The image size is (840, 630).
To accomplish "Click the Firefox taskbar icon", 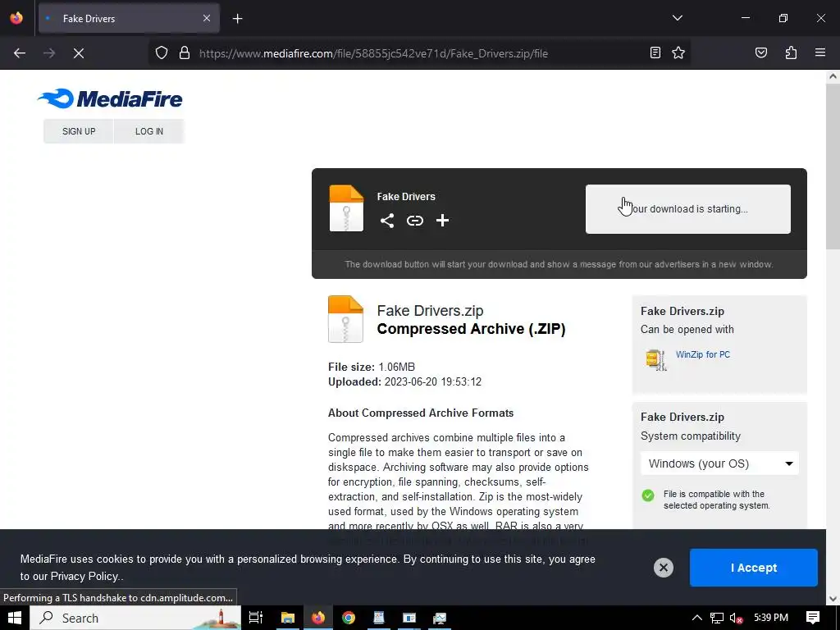I will pos(318,618).
